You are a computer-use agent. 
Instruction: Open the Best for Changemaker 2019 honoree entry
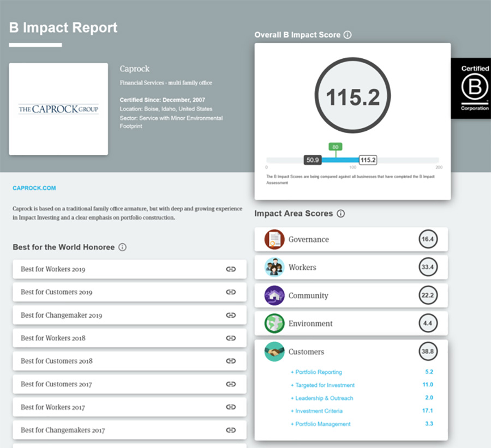pyautogui.click(x=130, y=315)
